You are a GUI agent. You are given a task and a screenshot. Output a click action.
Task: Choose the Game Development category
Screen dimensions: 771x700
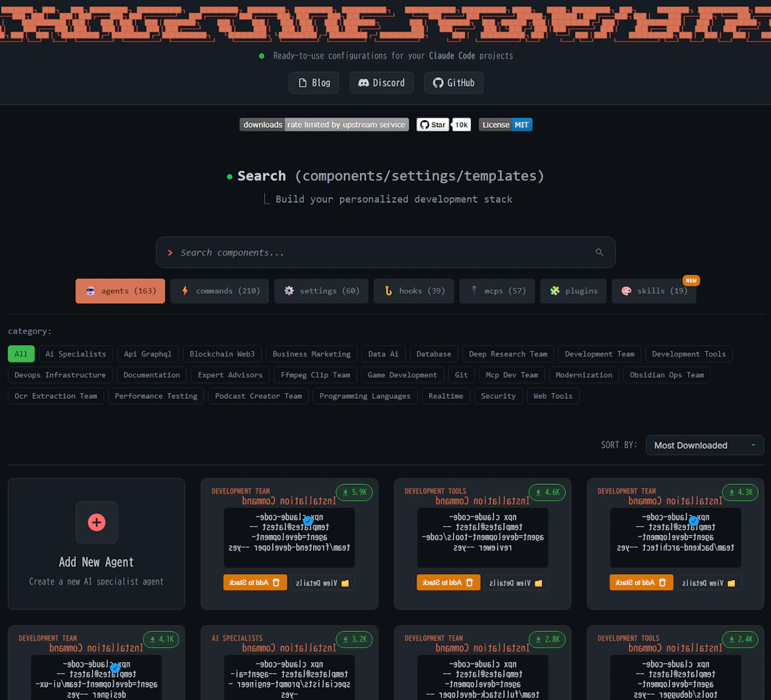click(x=402, y=375)
